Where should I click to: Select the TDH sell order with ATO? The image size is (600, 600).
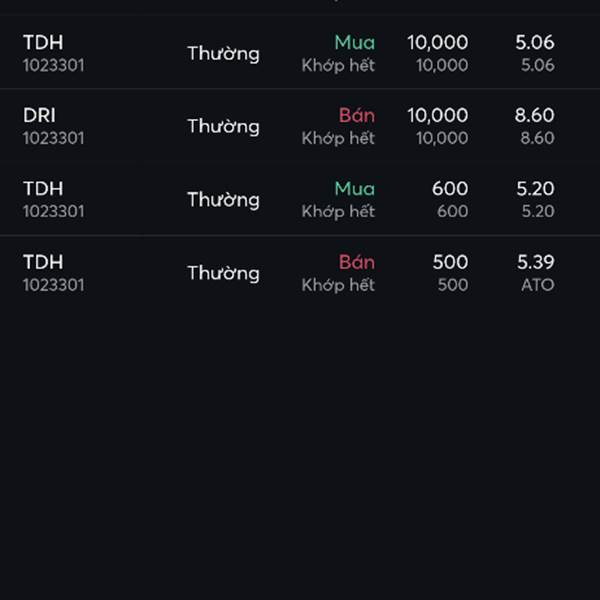pos(300,273)
